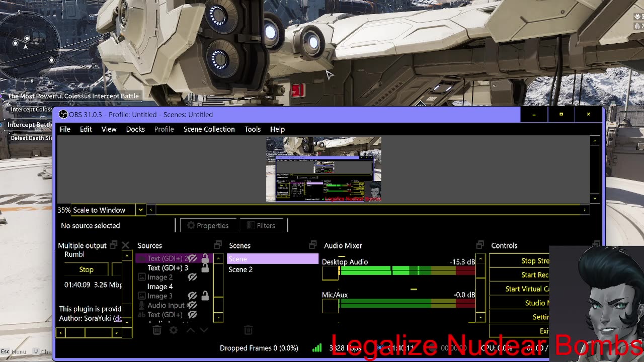Click Multiple output panel scroll-left arrow

[61, 332]
